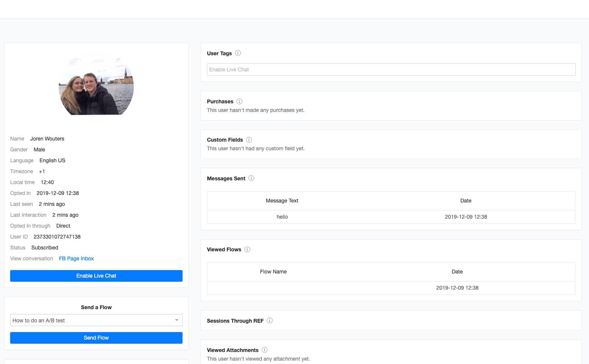The width and height of the screenshot is (589, 364).
Task: Click the Date header in Messages Sent table
Action: click(466, 201)
